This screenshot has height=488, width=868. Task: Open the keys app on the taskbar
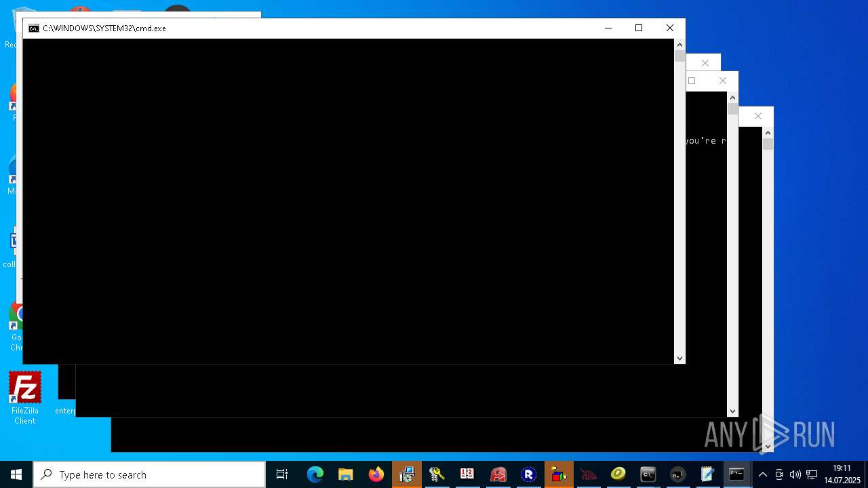click(437, 474)
